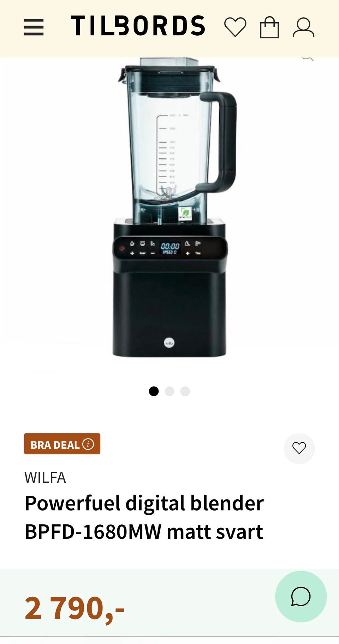Go to the Tilbords home logo
This screenshot has width=339, height=644.
click(138, 26)
